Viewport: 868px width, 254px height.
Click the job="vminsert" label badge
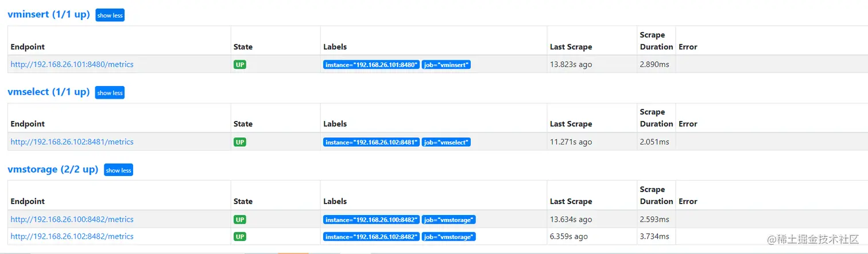[447, 65]
